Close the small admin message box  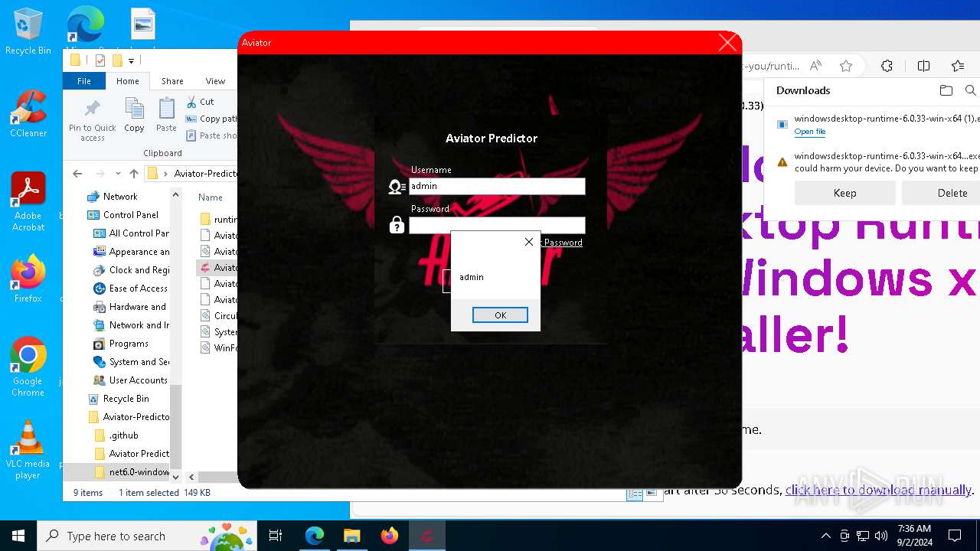click(528, 242)
